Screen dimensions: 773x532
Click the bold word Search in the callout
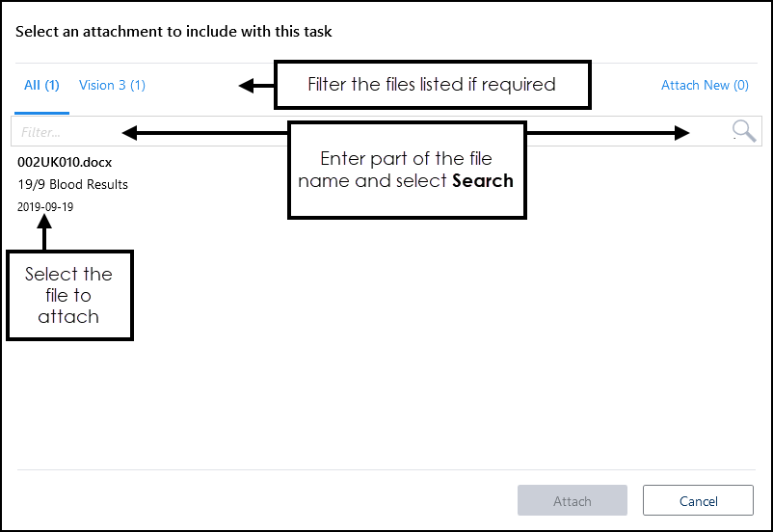click(483, 180)
